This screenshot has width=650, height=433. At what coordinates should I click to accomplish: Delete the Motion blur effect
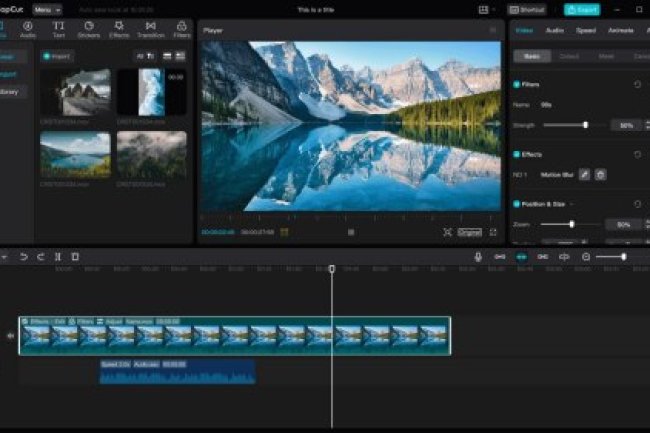pyautogui.click(x=600, y=174)
